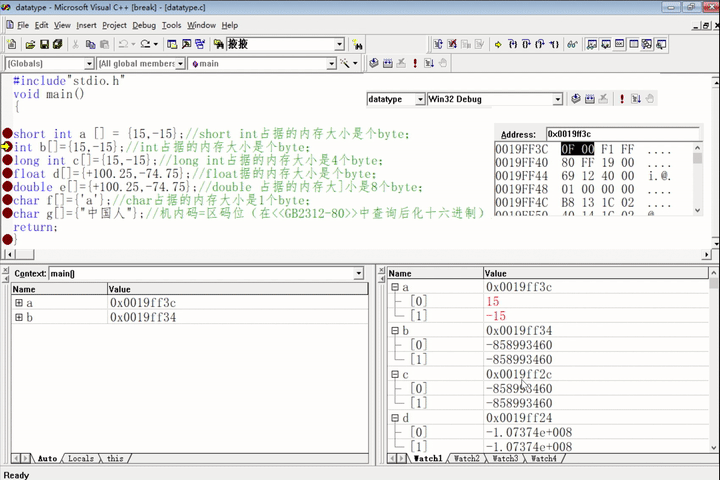Toggle breakpoint on the double e line
720x480 pixels.
(x=7, y=187)
